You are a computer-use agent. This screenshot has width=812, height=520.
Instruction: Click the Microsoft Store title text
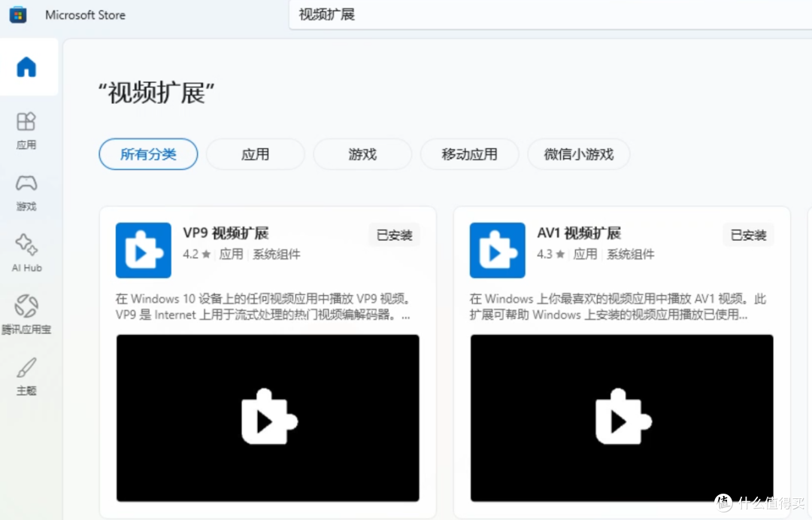coord(86,15)
